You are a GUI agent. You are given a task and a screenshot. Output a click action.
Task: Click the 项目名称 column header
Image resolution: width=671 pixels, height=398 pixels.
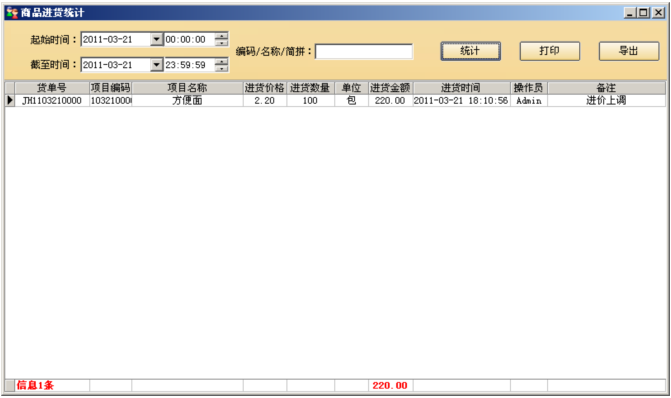(x=187, y=88)
